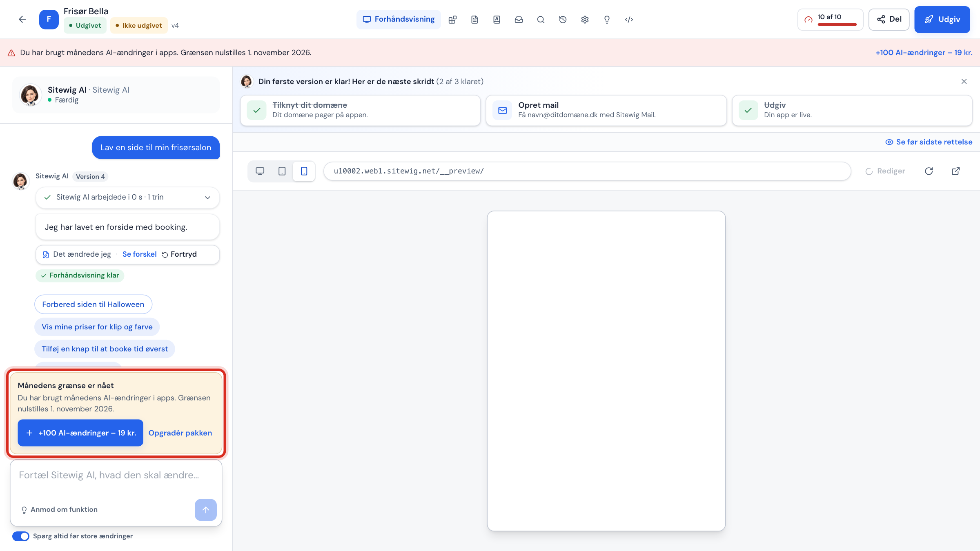Click 'Se før sidste rettelse' link
Viewport: 980px width, 551px height.
929,142
